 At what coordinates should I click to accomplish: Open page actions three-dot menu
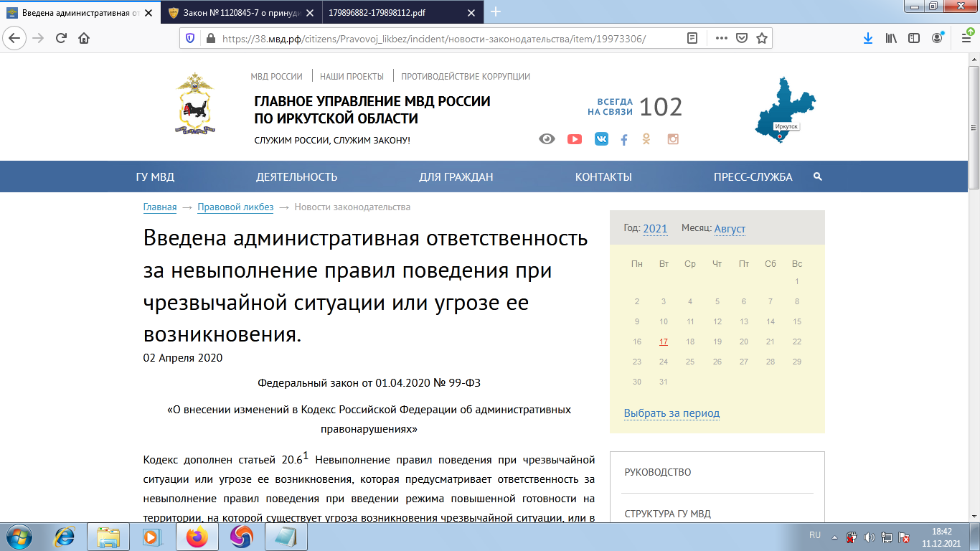(722, 38)
